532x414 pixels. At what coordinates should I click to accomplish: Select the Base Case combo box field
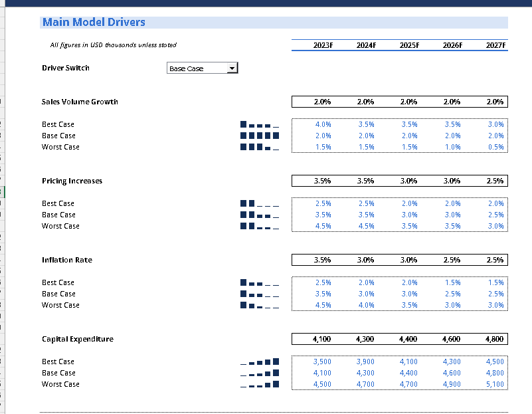pyautogui.click(x=202, y=68)
